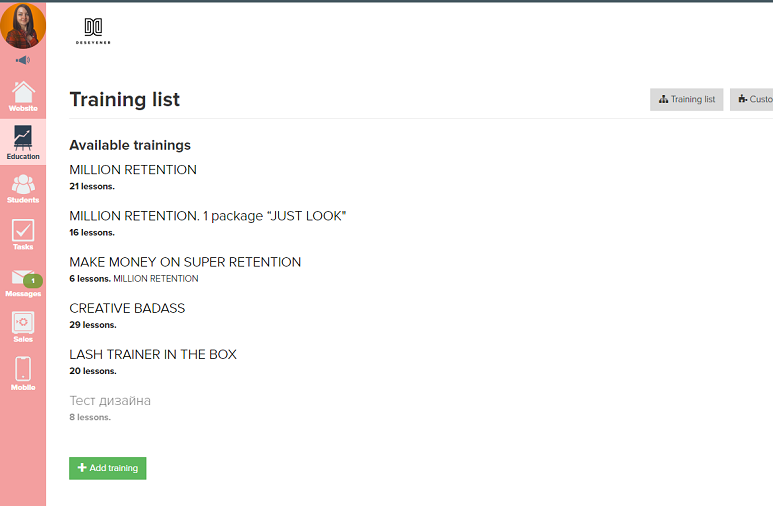Click the unread messages count badge

pyautogui.click(x=32, y=281)
